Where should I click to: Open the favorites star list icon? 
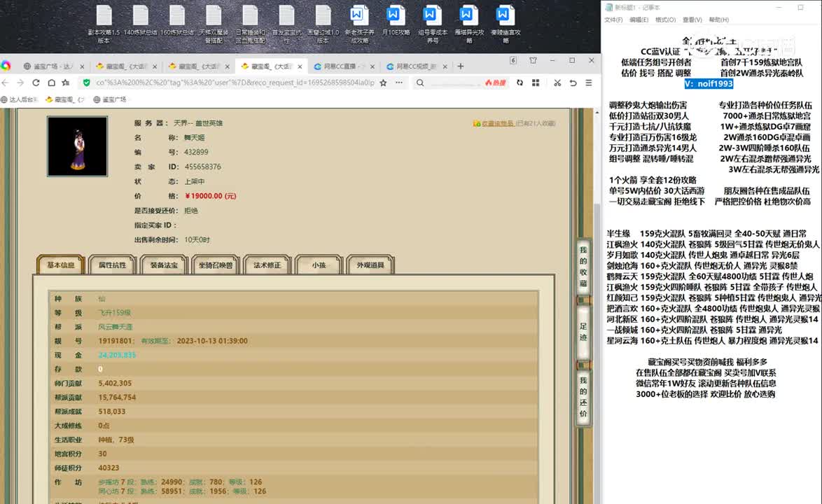click(66, 83)
